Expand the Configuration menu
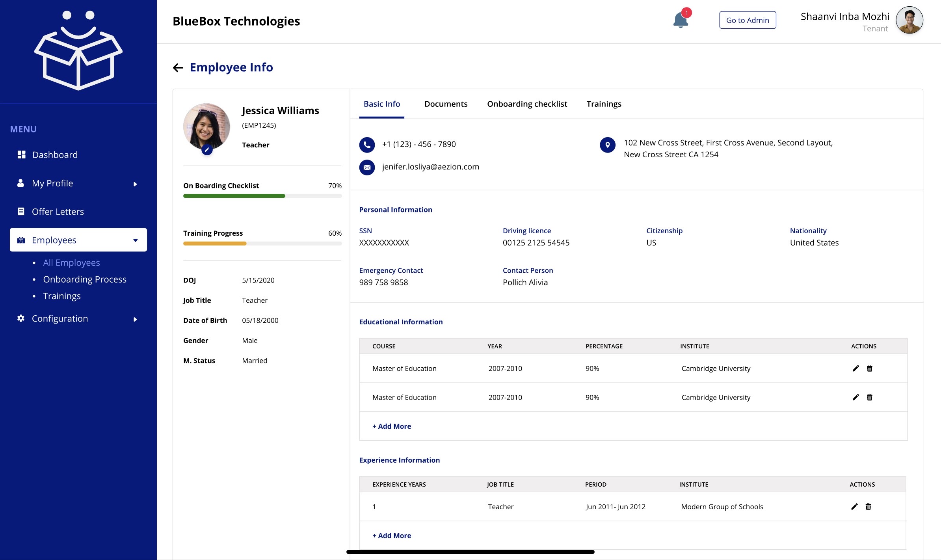 [135, 319]
